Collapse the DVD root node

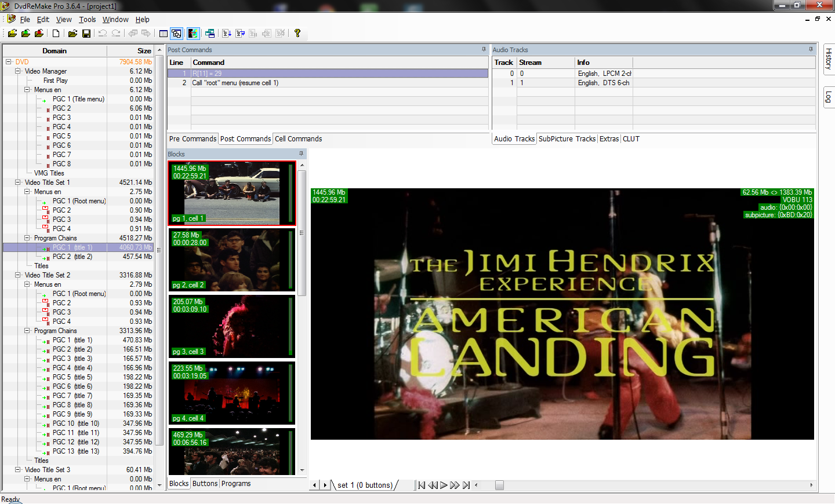point(8,62)
